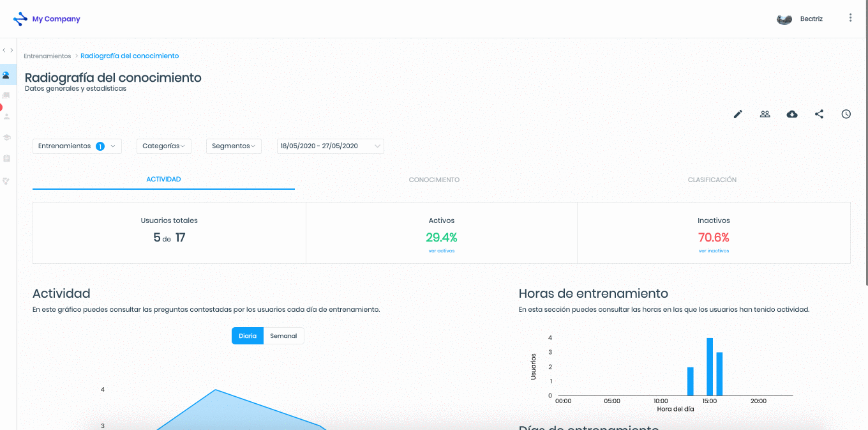Open the graduation cap sidebar icon
Viewport: 868px width, 430px height.
(6, 137)
